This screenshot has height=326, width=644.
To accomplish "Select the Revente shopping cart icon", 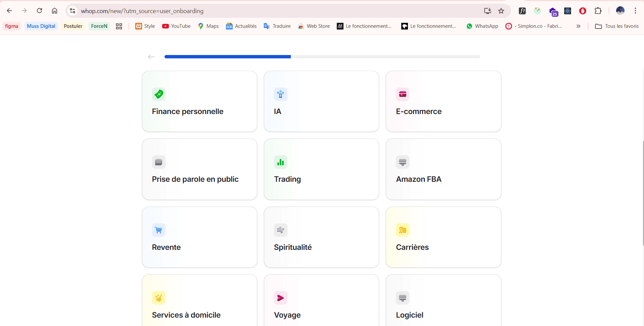I will click(158, 230).
